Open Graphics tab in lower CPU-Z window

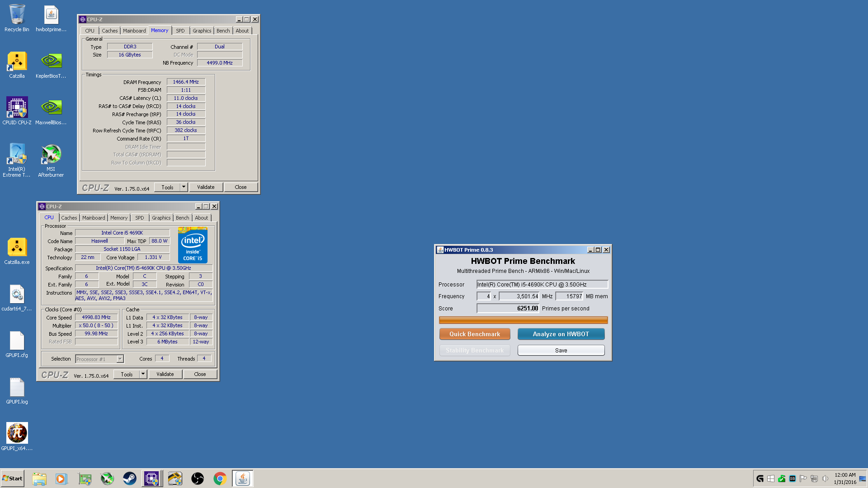coord(161,218)
